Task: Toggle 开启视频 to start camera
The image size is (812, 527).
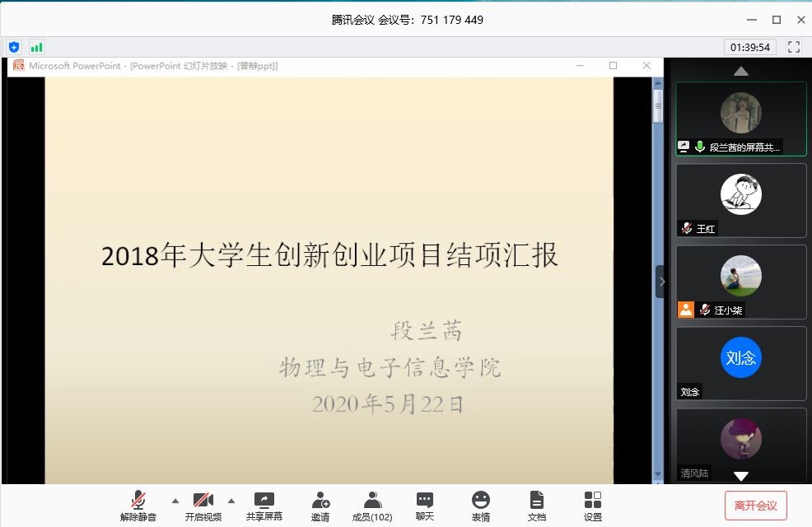Action: [x=203, y=506]
